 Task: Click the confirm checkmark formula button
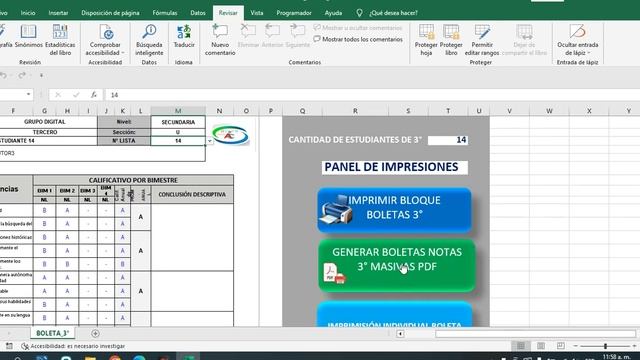pos(76,95)
